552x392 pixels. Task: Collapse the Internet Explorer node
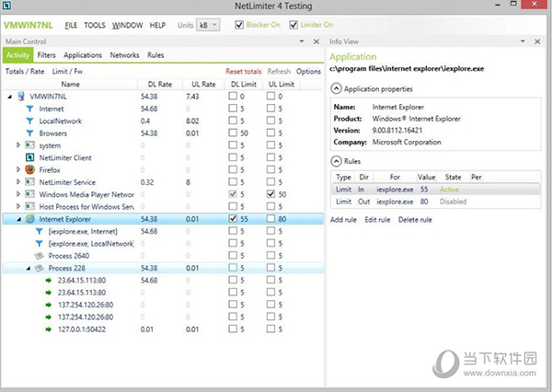19,219
